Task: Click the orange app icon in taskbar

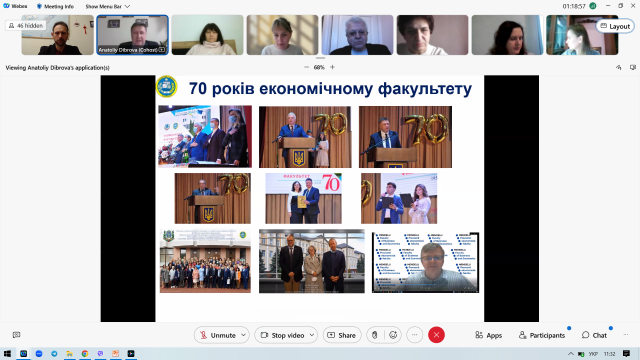Action: tap(116, 353)
